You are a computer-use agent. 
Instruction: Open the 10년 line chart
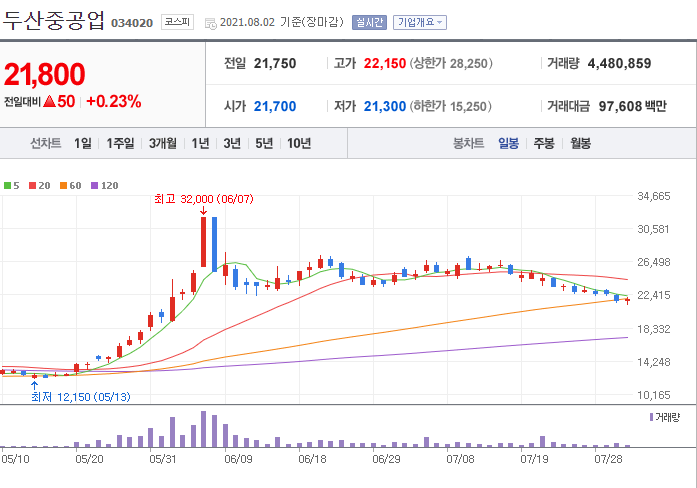pyautogui.click(x=299, y=143)
